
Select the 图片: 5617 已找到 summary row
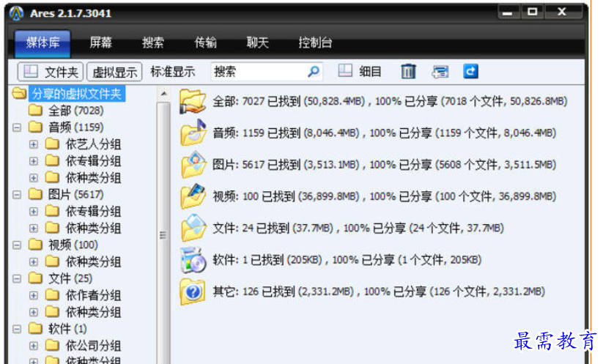[385, 165]
